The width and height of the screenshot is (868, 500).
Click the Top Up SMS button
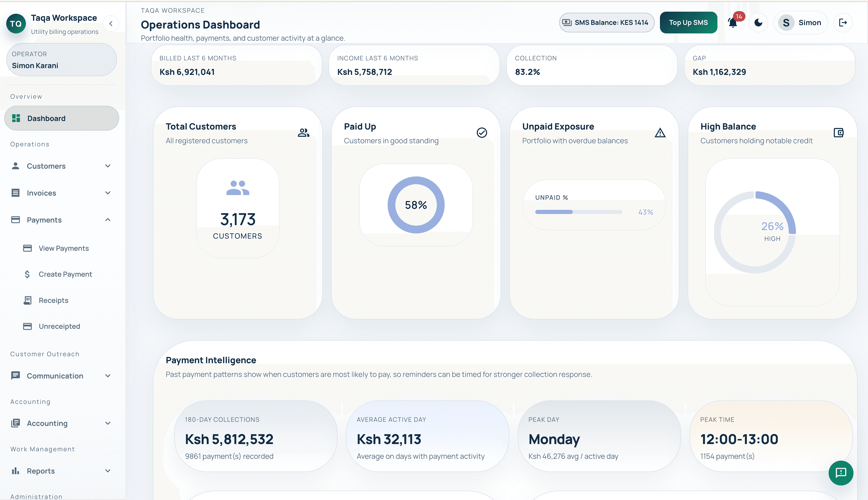point(688,23)
